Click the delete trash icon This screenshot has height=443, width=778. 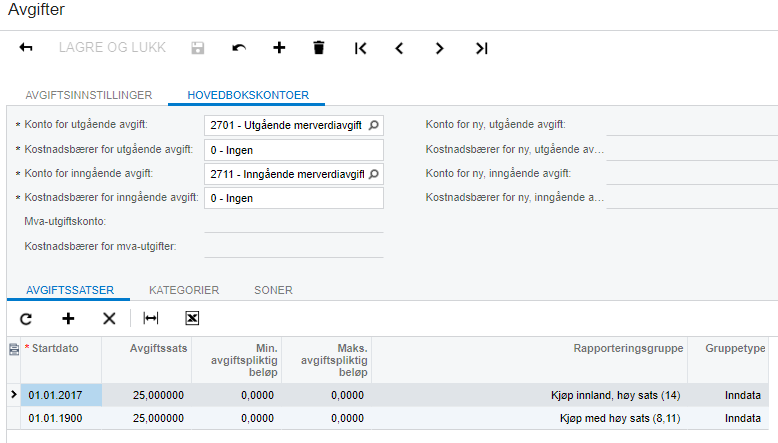(319, 48)
